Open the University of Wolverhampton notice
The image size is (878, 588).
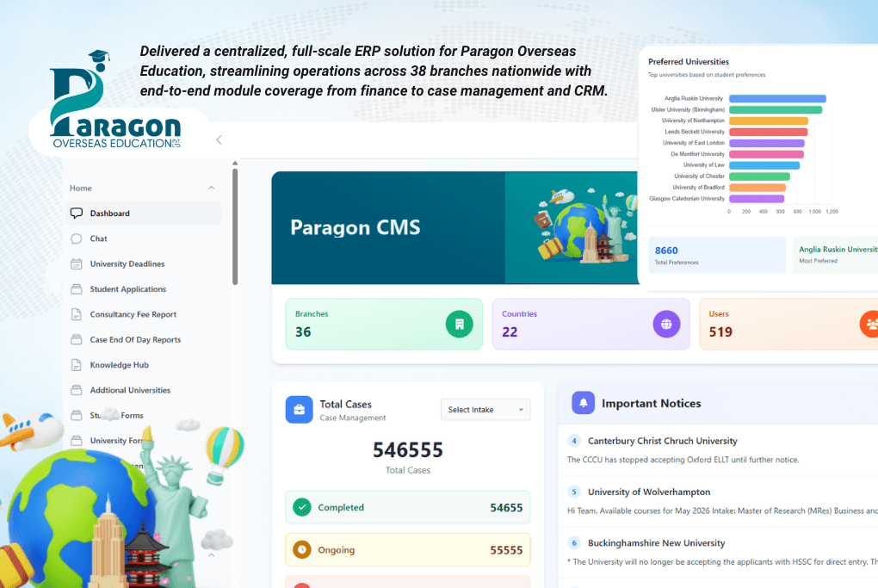(x=647, y=492)
